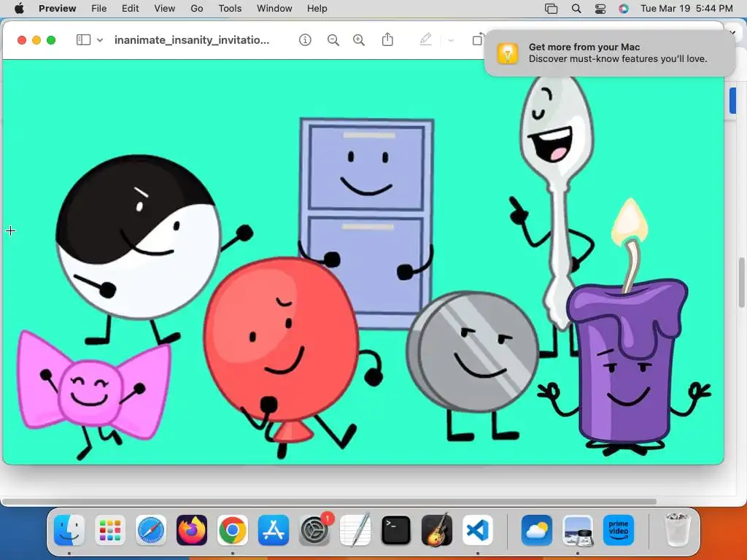Launch Safari from the Dock
This screenshot has height=560, width=747.
(151, 530)
